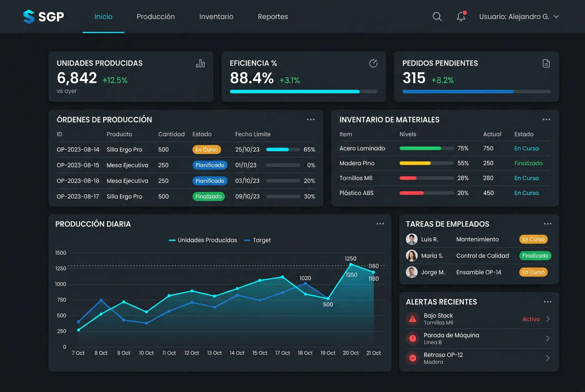Open the Alejandro G. user dropdown
This screenshot has width=585, height=392.
pos(519,17)
